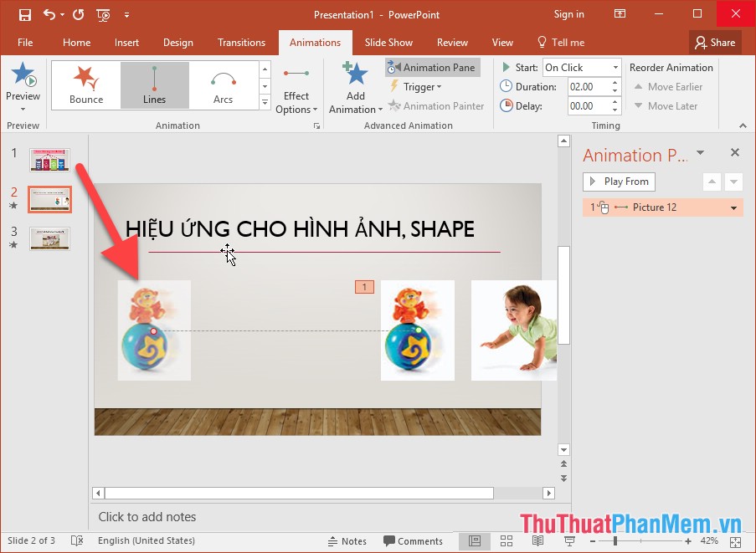Apply the Arcs animation effect
The height and width of the screenshot is (553, 756).
click(223, 84)
